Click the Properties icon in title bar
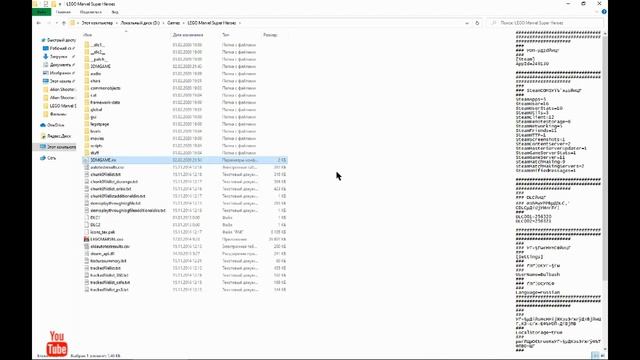The height and width of the screenshot is (360, 640). click(x=46, y=4)
